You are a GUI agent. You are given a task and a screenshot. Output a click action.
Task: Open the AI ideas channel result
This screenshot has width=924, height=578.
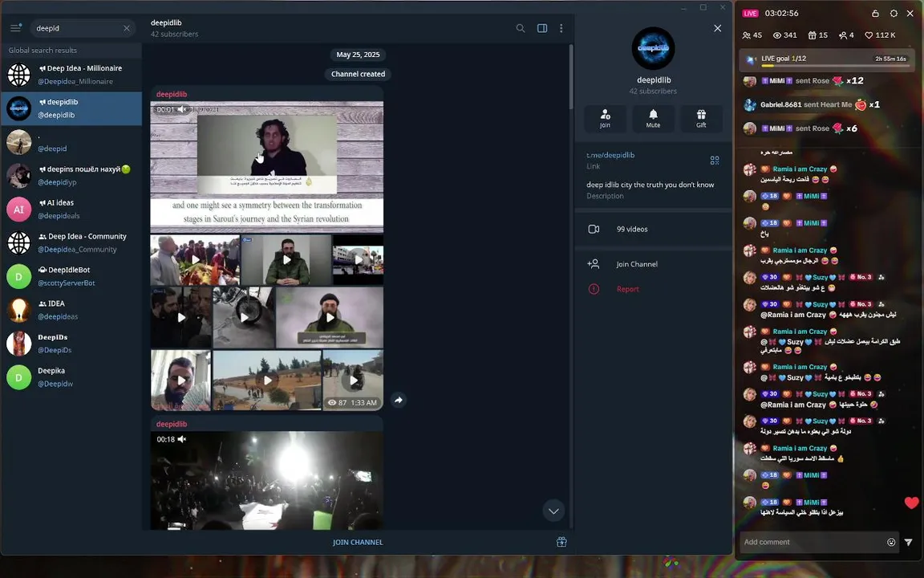point(71,210)
